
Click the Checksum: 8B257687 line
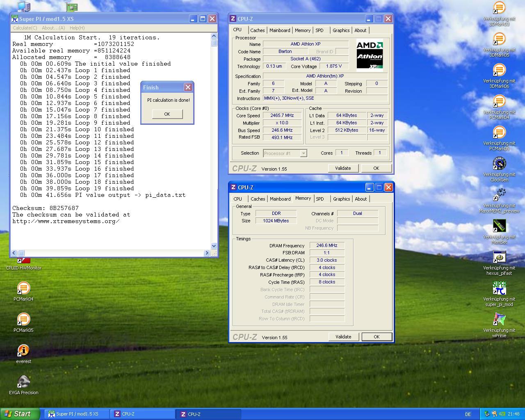(46, 208)
